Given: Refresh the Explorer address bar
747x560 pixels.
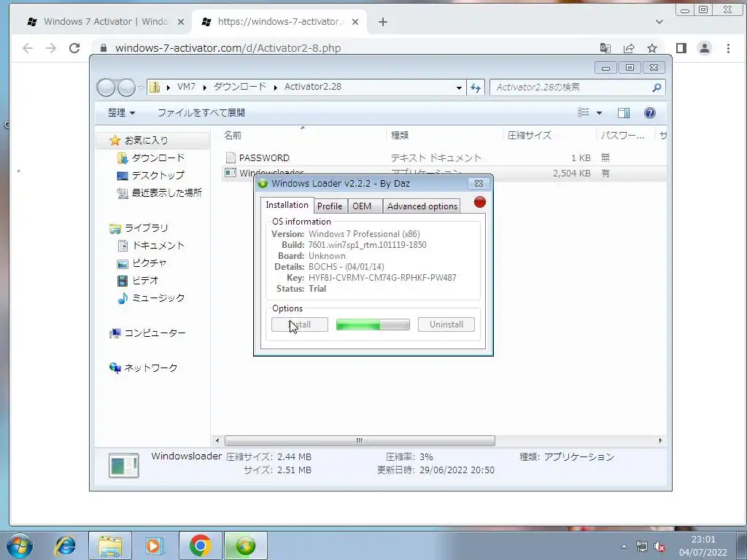Looking at the screenshot, I should click(476, 87).
